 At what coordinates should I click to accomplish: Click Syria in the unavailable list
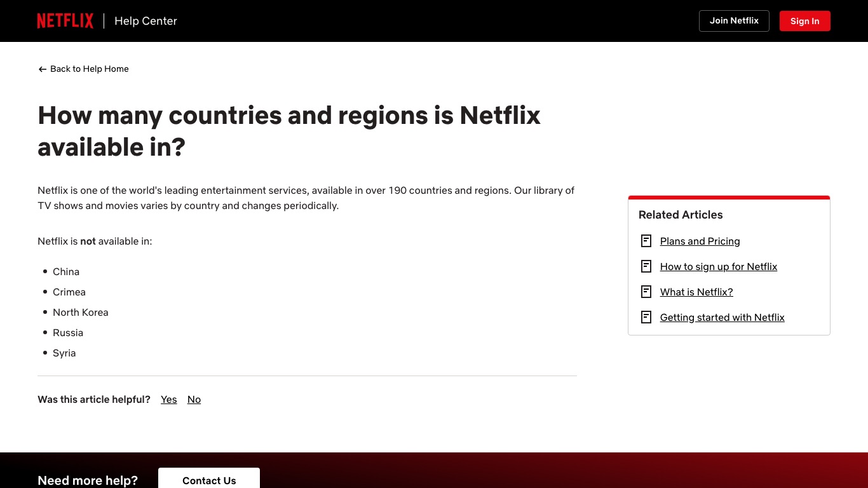[x=64, y=353]
